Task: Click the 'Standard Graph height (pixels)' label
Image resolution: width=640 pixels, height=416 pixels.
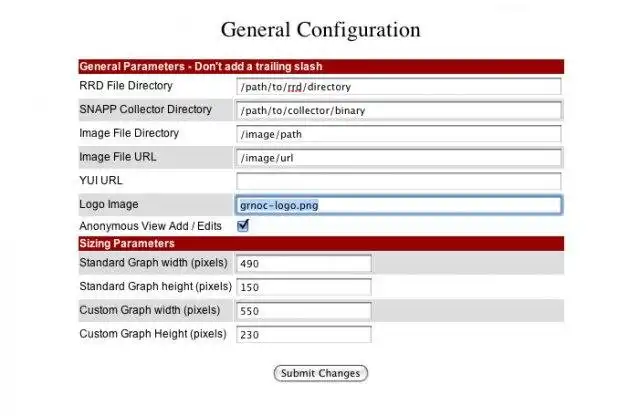Action: tap(156, 286)
